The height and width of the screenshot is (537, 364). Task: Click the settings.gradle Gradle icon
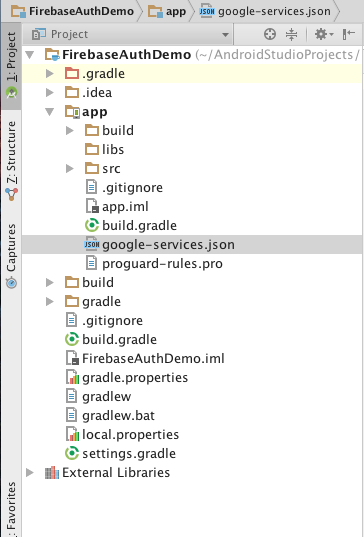pos(72,453)
